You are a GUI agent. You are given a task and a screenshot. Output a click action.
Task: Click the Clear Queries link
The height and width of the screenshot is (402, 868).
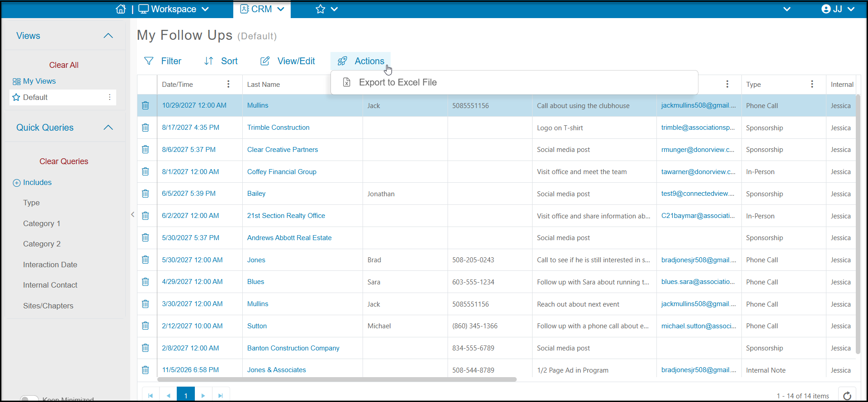(x=64, y=161)
